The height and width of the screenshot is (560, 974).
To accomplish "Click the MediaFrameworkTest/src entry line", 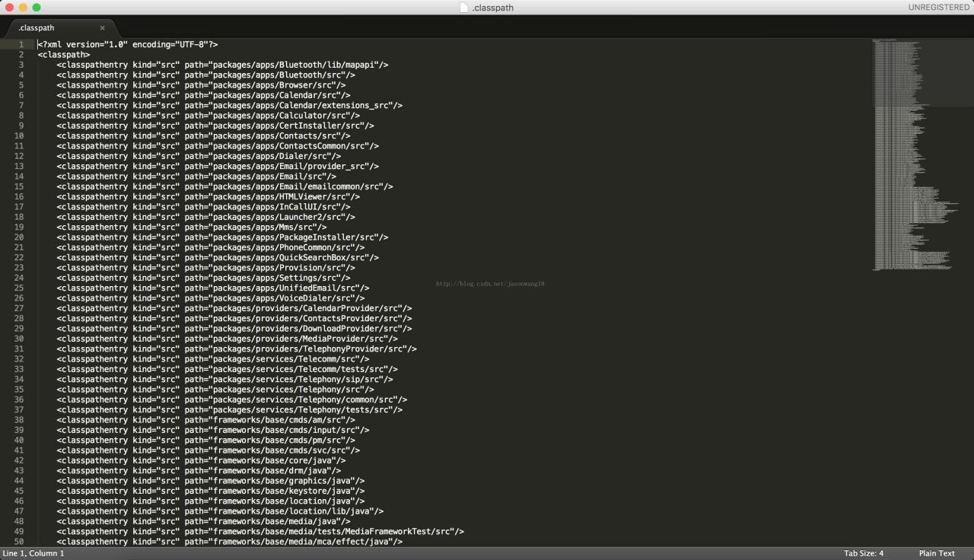I will [260, 532].
